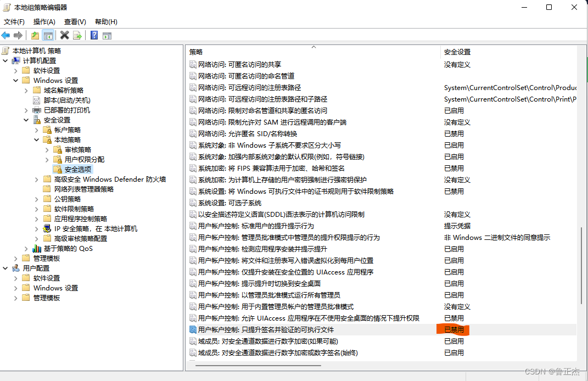This screenshot has height=381, width=588.
Task: Click the 安全设置 tree node icon
Action: 37,120
